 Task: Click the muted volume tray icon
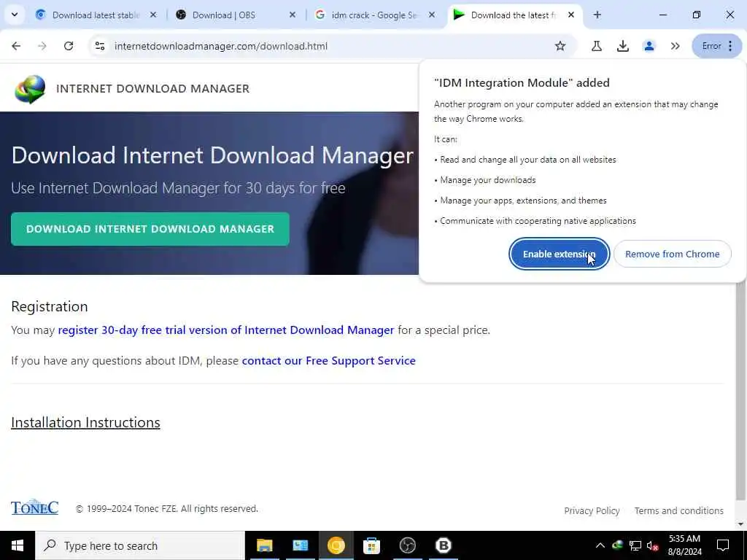coord(653,545)
